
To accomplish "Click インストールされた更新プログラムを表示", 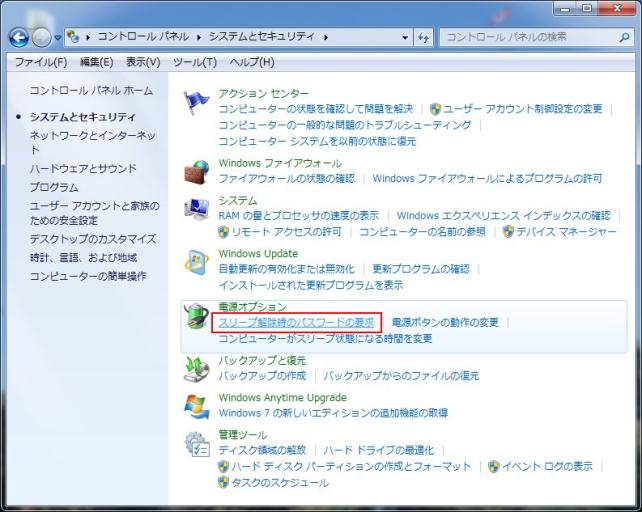I will tap(311, 285).
